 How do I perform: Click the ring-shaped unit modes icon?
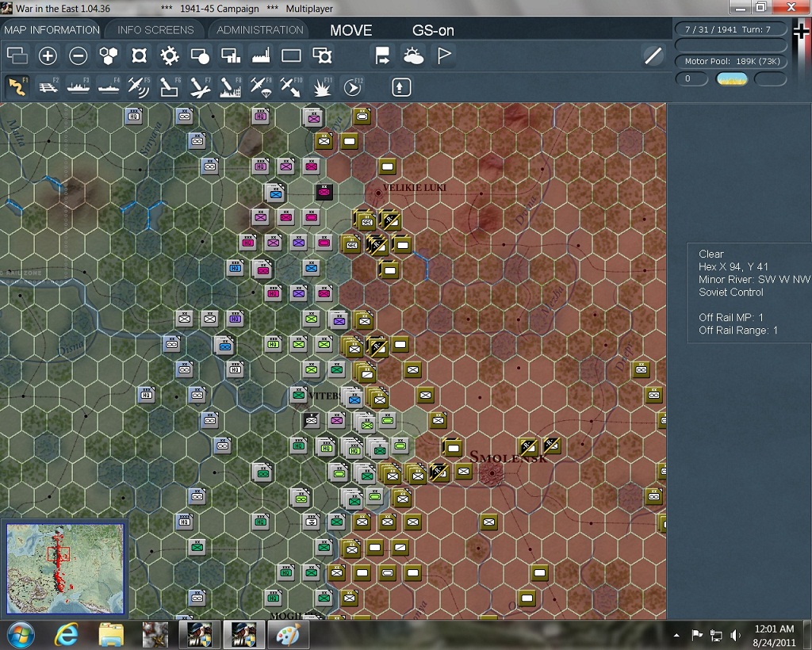click(139, 55)
